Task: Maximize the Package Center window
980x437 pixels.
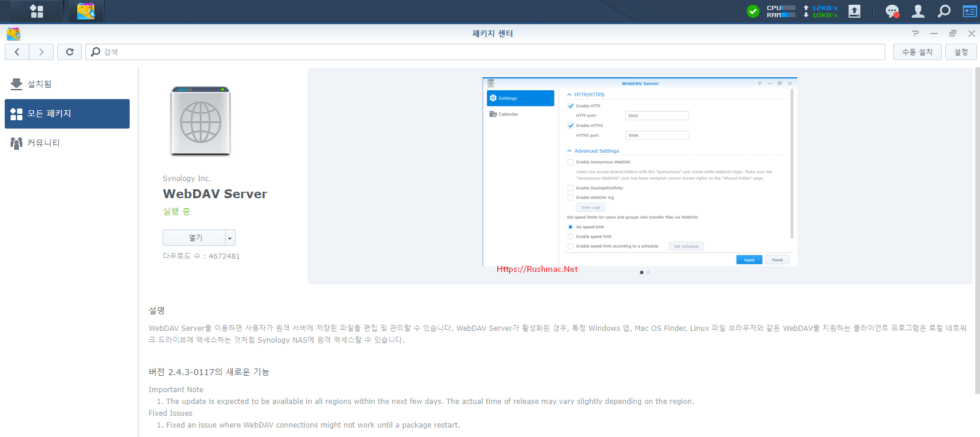Action: coord(953,34)
